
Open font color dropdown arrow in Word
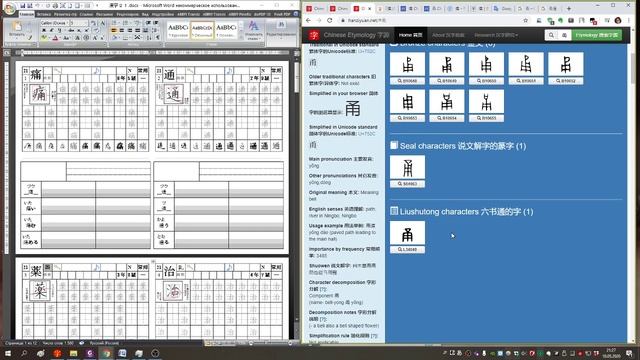pyautogui.click(x=60, y=38)
